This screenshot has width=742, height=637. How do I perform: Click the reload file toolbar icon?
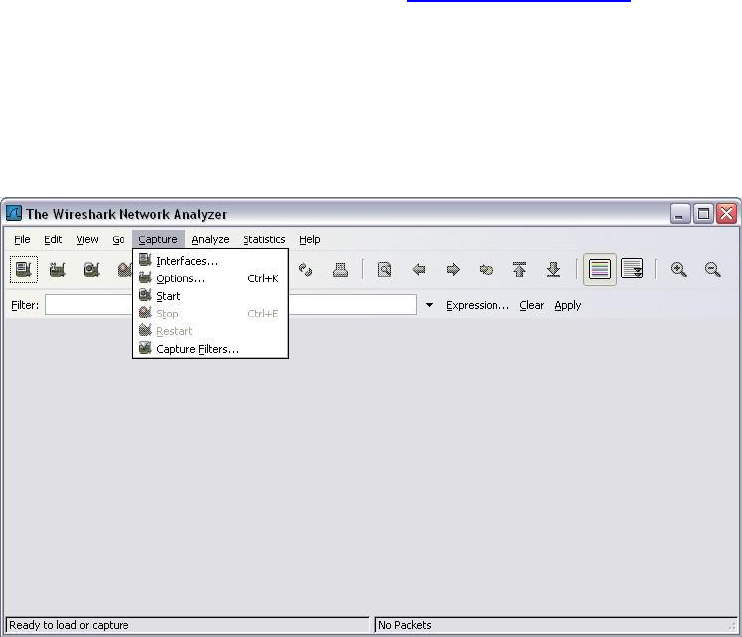click(306, 270)
